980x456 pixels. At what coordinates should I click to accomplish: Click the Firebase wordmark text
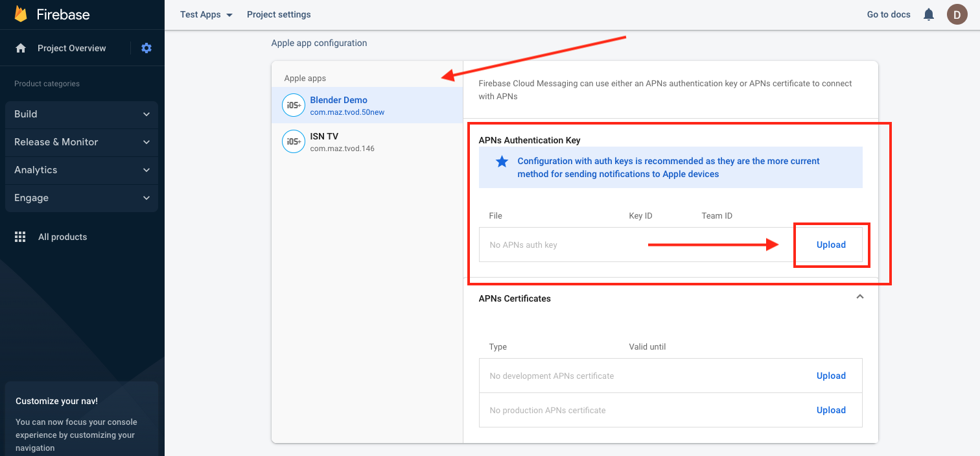pos(63,14)
